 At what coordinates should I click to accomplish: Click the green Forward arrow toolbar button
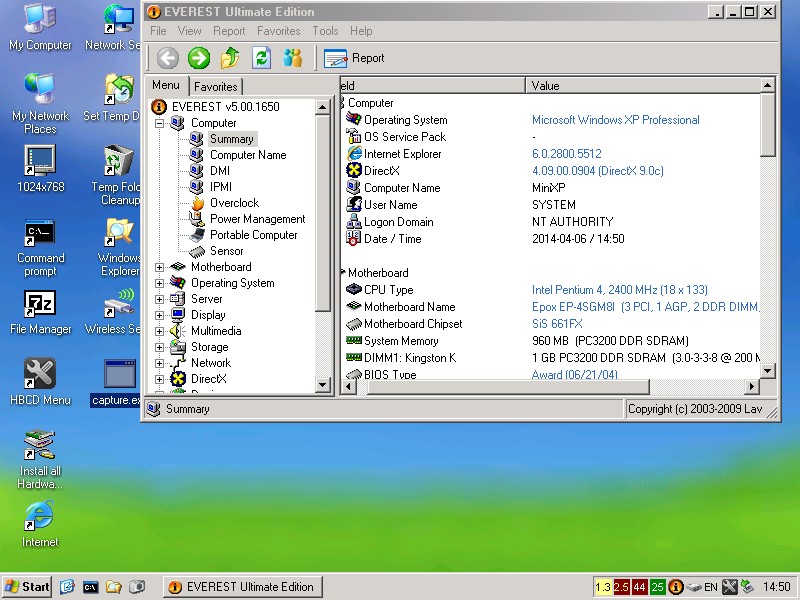click(x=198, y=58)
